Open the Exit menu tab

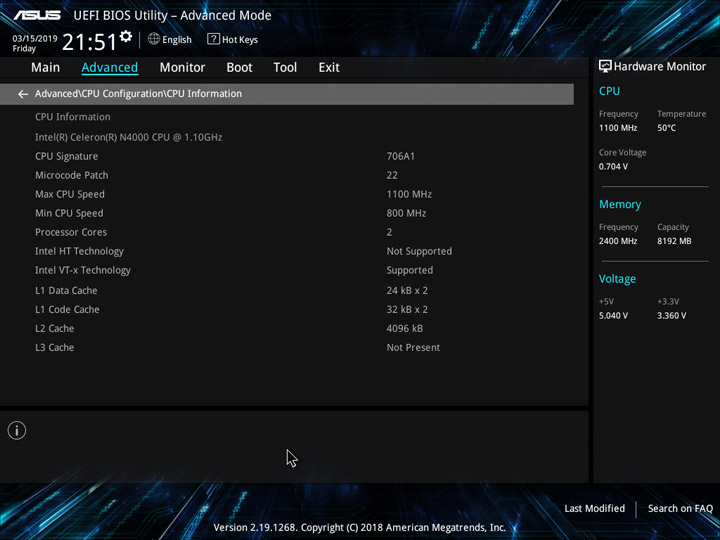pyautogui.click(x=329, y=68)
